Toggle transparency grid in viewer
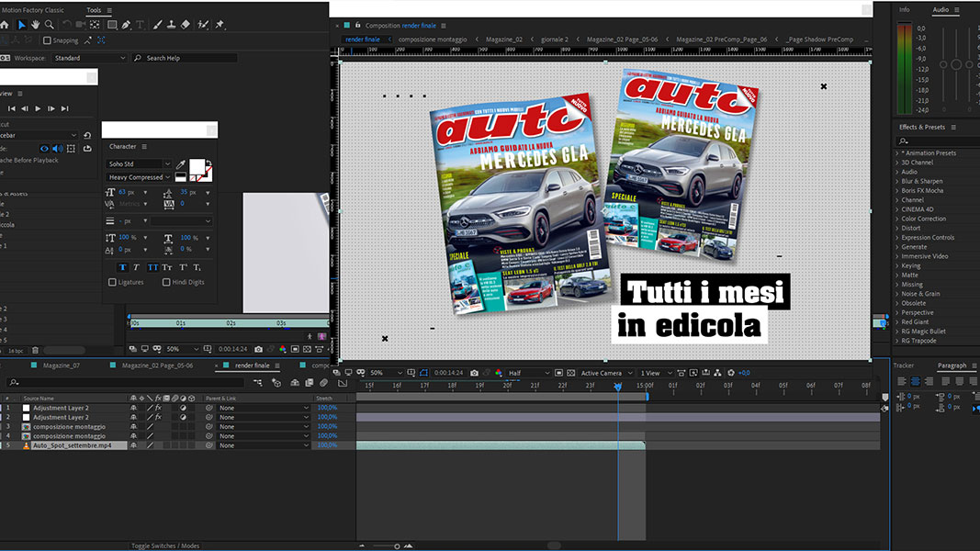This screenshot has width=980, height=551. pyautogui.click(x=570, y=373)
